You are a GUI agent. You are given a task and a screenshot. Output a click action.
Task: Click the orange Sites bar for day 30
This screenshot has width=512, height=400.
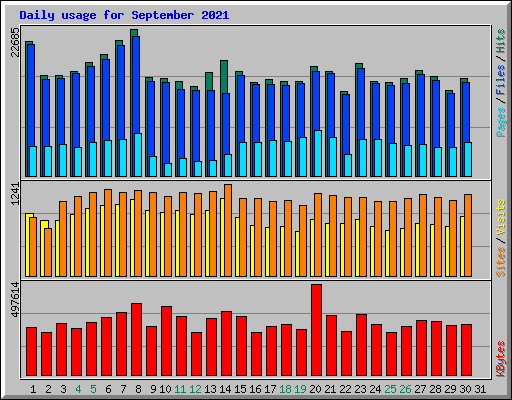[468, 235]
